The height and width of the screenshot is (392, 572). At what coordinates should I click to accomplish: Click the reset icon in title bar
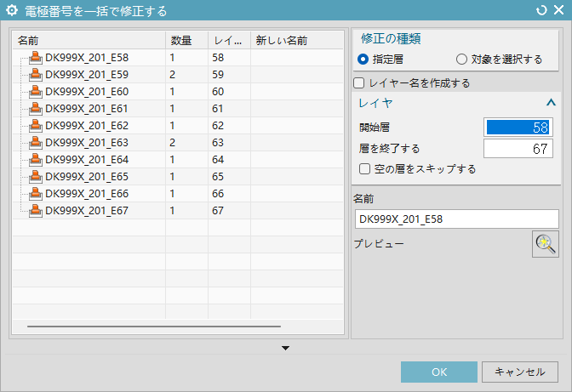click(541, 11)
